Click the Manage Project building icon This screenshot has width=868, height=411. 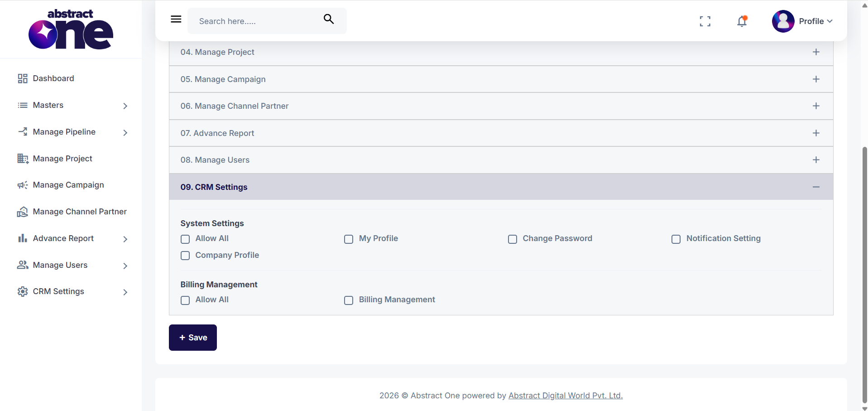23,159
